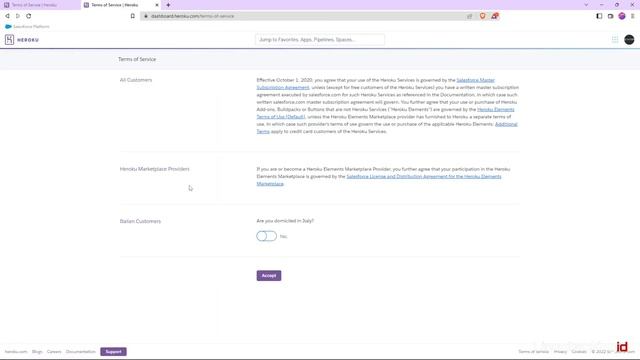
Task: Click the browser forward arrow
Action: coord(18,16)
